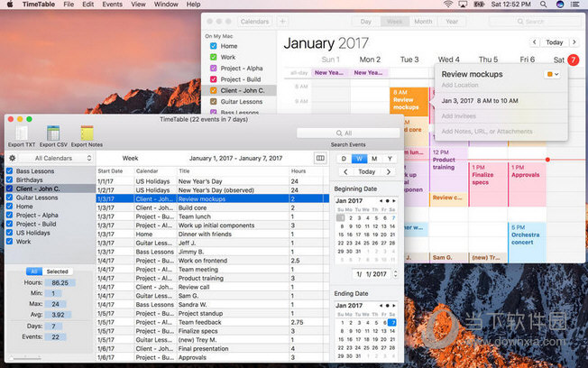Image resolution: width=588 pixels, height=368 pixels.
Task: Click the Hours column header
Action: click(x=306, y=171)
